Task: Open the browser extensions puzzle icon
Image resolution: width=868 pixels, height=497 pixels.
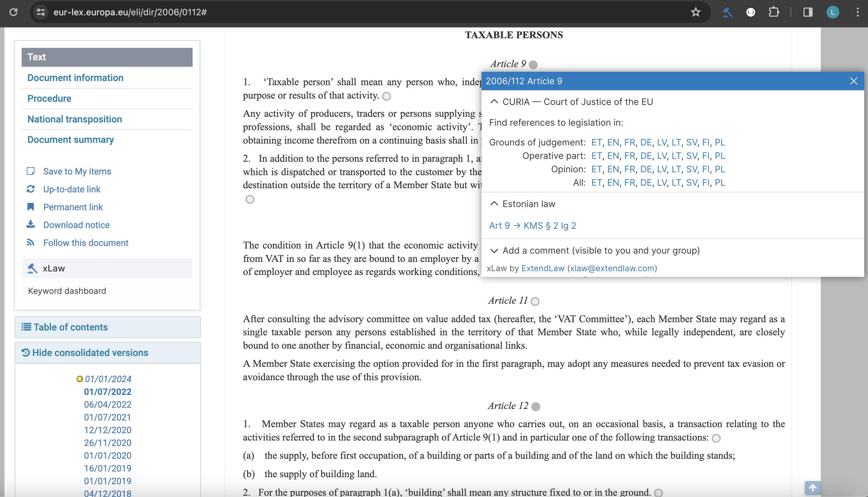Action: pyautogui.click(x=774, y=12)
